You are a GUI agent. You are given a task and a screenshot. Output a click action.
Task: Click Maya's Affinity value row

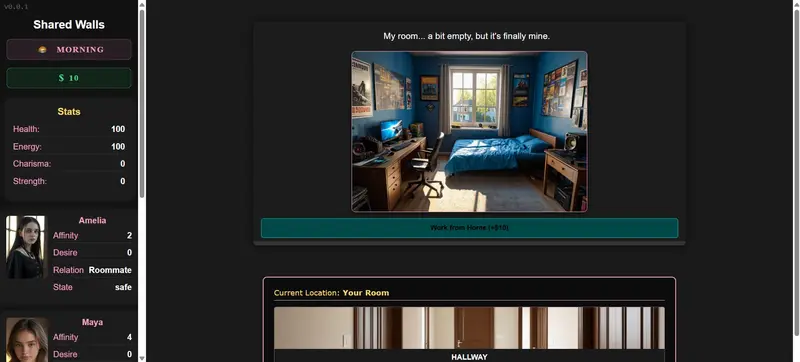tap(92, 338)
